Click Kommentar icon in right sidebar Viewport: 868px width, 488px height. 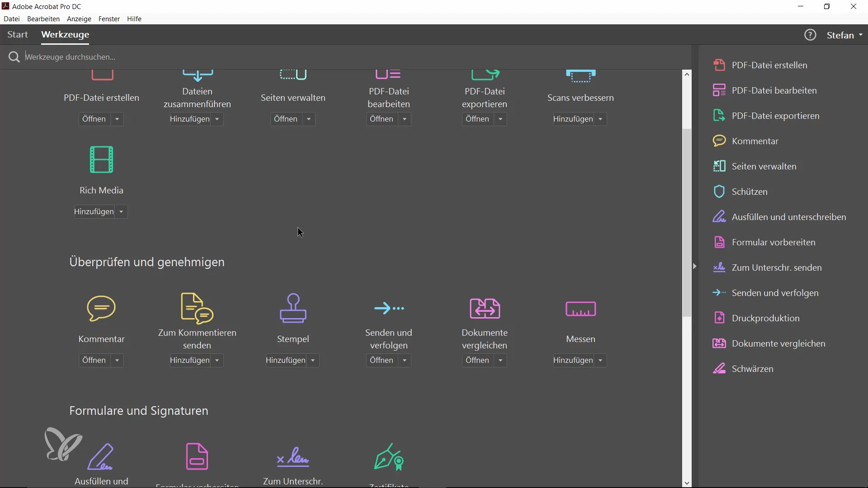coord(719,141)
